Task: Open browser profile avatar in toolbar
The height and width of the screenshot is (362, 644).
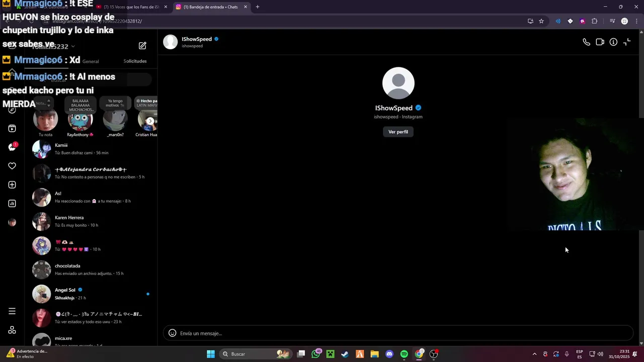Action: [624, 21]
